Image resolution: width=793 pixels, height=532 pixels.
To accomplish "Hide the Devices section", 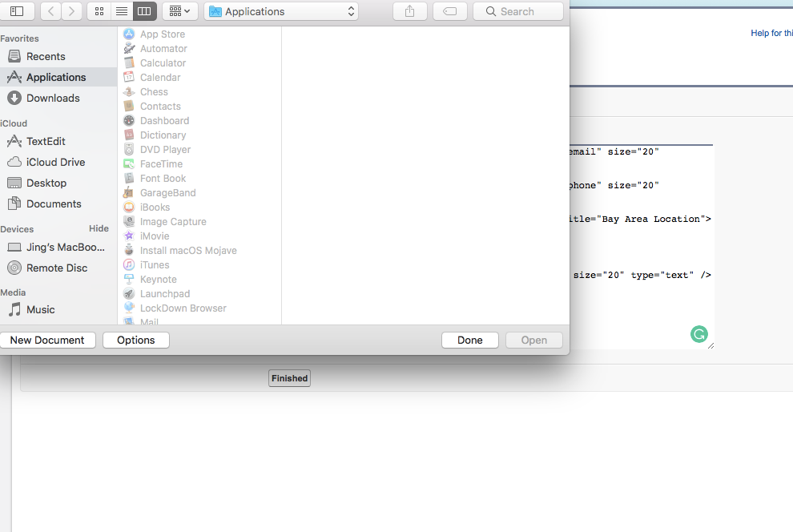I will [99, 228].
